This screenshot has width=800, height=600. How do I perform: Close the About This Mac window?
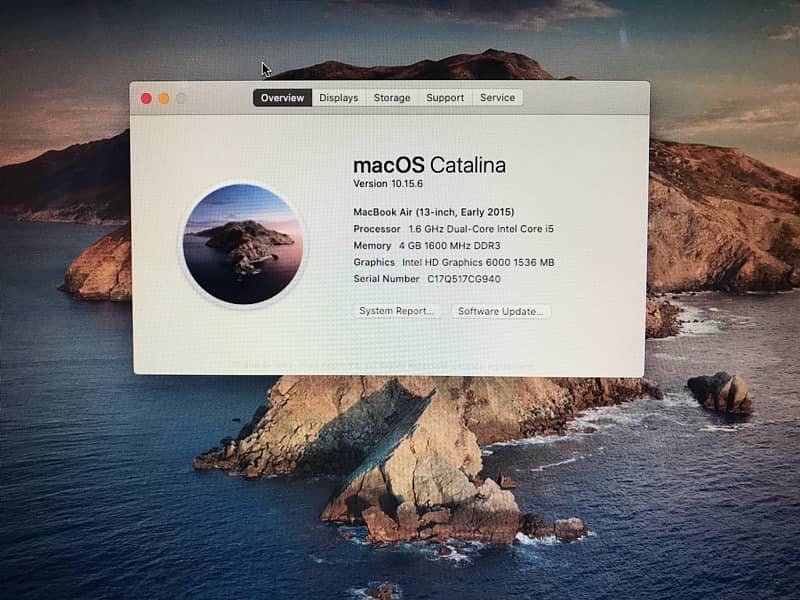pyautogui.click(x=146, y=98)
